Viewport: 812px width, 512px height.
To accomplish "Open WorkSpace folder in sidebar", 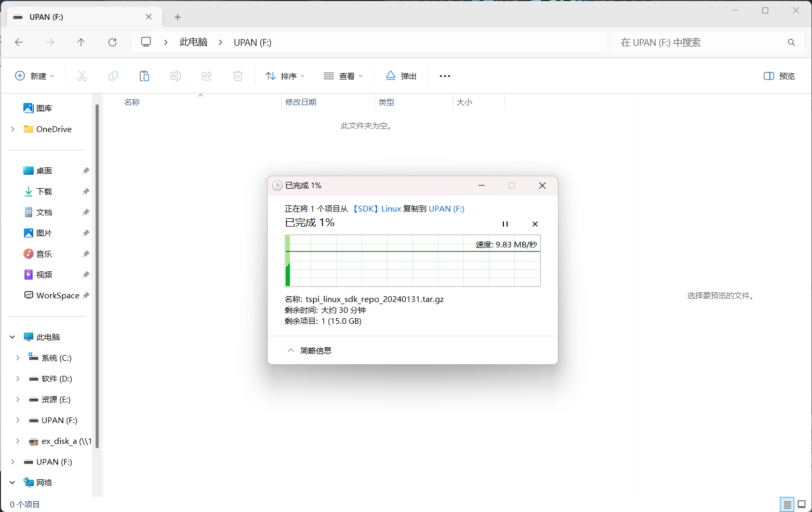I will click(52, 295).
